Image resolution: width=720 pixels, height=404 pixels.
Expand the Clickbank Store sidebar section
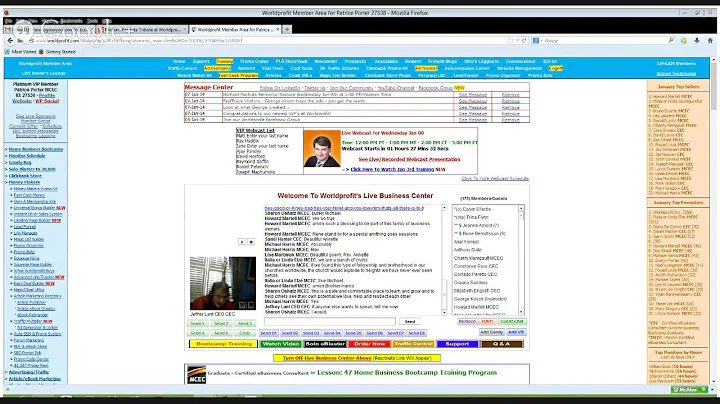click(25, 176)
